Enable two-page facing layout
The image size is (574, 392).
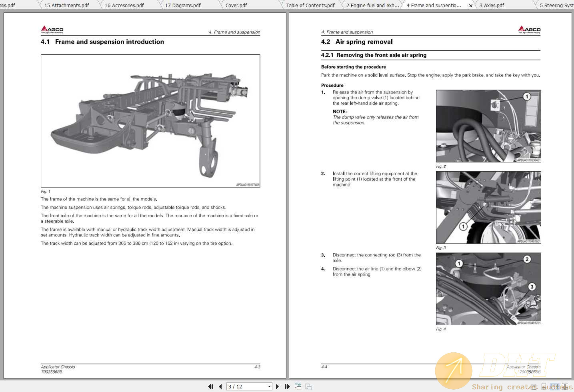click(554, 386)
